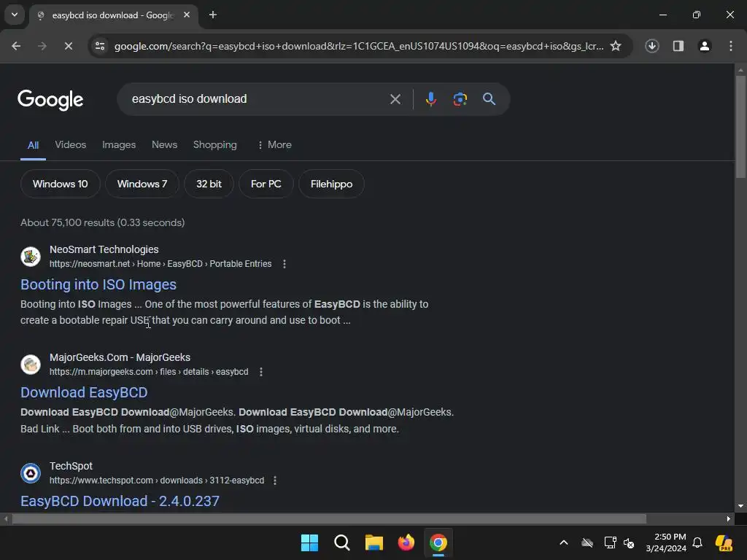Open the Chrome downloads icon
Screen dimensions: 747x560
point(651,46)
